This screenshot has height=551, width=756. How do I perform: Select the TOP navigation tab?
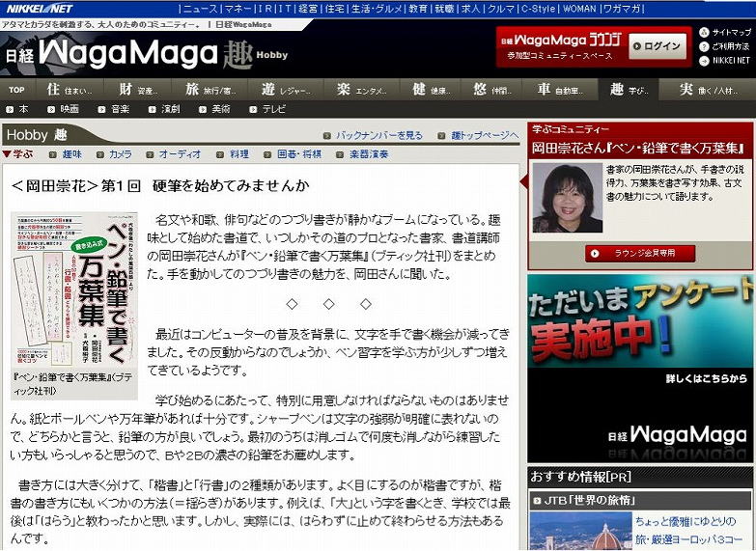click(16, 90)
